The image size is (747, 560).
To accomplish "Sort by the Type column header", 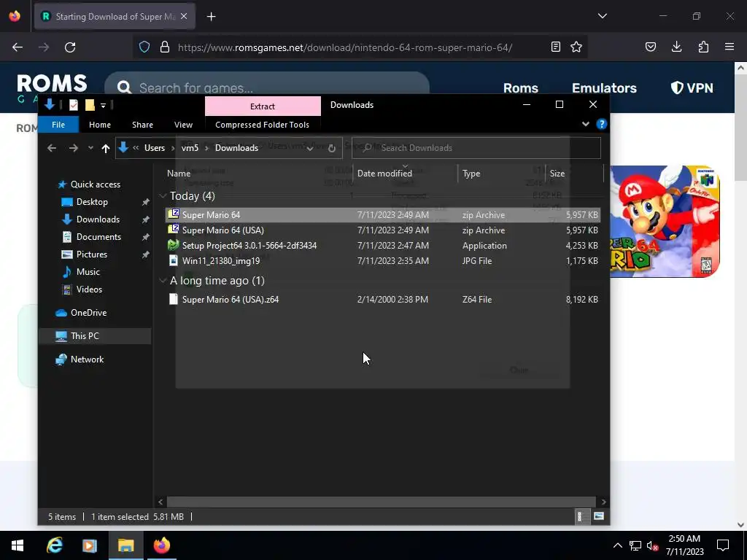I will click(x=471, y=174).
